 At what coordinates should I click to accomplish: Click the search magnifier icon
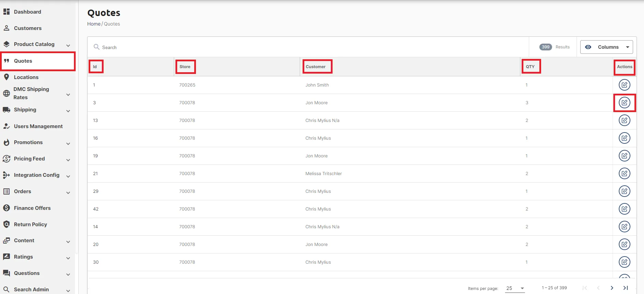96,47
